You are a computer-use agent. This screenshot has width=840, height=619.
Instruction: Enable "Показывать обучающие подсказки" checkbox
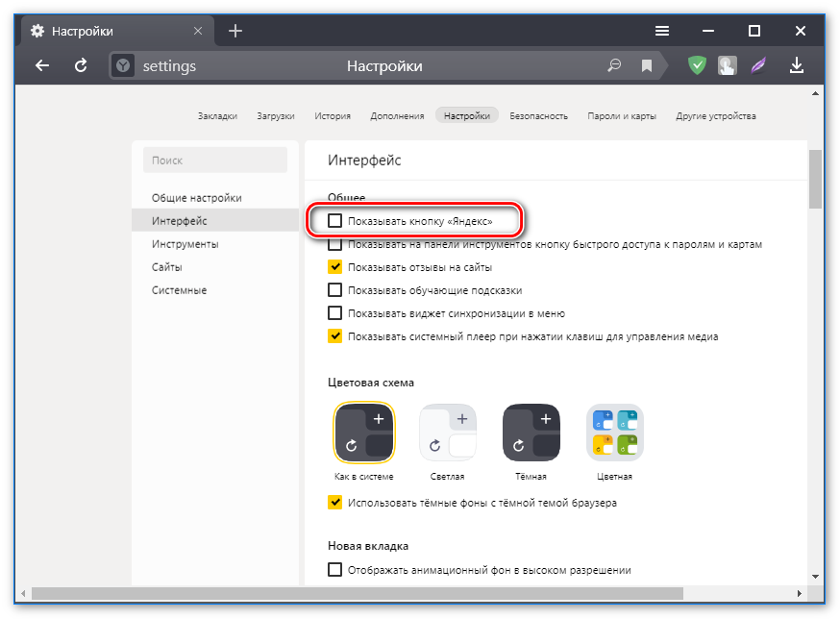335,290
